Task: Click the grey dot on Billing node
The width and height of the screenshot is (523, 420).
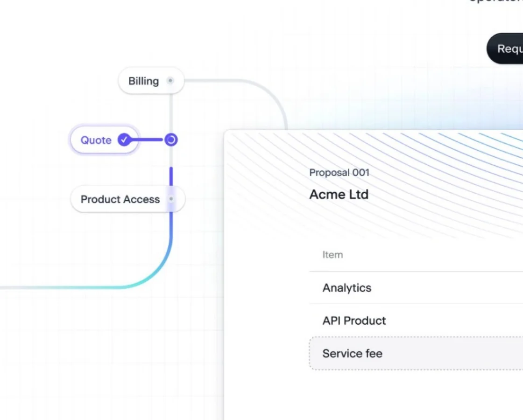Action: pos(170,81)
